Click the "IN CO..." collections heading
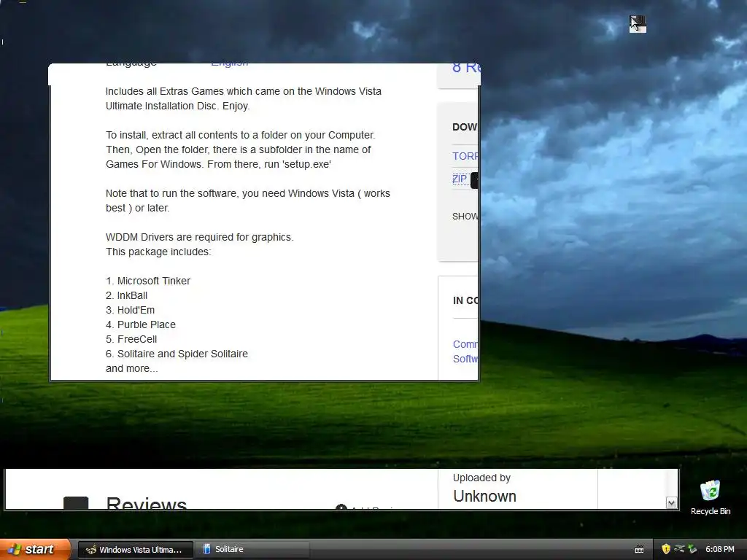The image size is (747, 560). coord(465,300)
